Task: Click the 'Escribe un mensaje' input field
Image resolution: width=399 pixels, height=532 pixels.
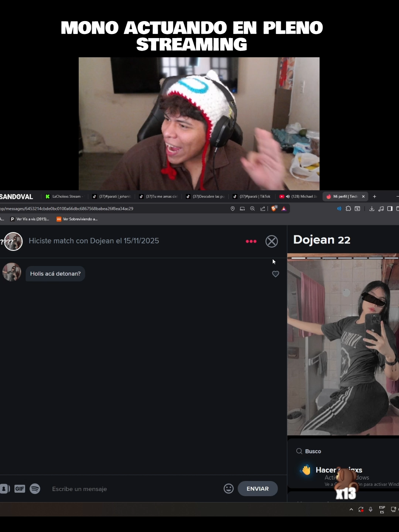Action: point(79,488)
